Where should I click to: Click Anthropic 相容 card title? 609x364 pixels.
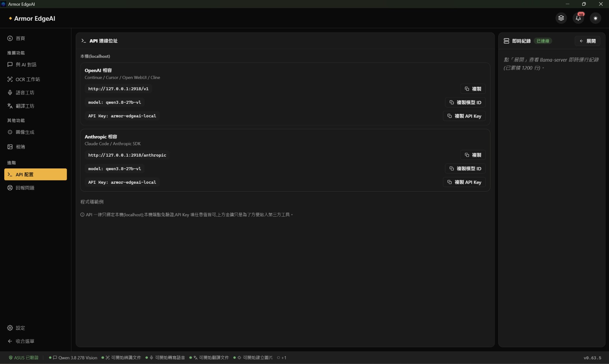(x=101, y=137)
